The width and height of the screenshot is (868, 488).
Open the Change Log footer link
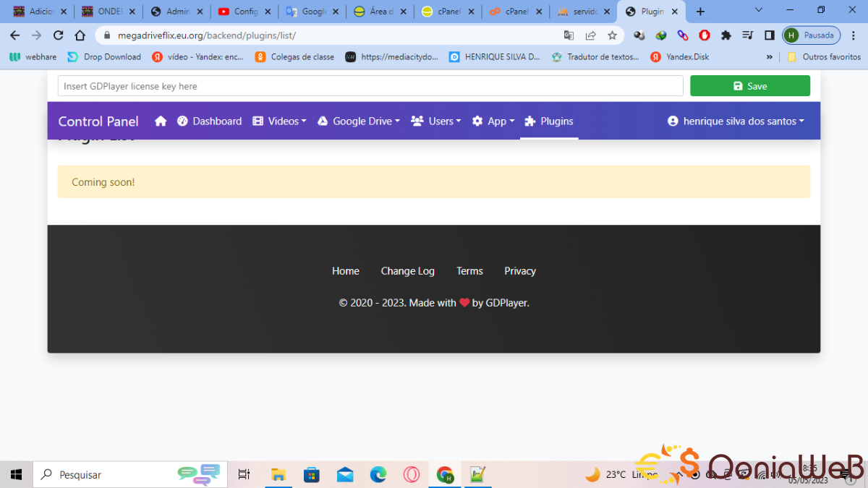[407, 271]
